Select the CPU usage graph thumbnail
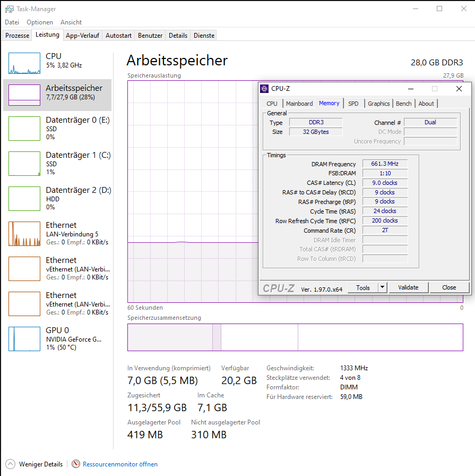The width and height of the screenshot is (475, 476). click(x=24, y=63)
